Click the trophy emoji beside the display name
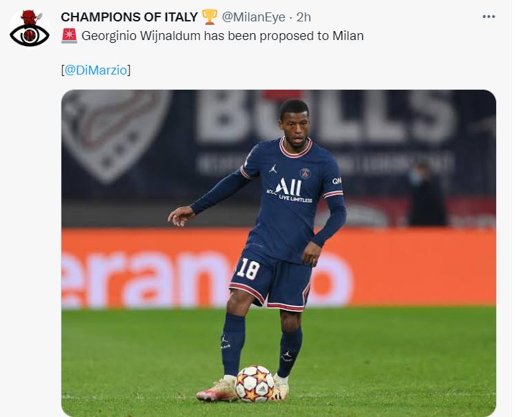 click(x=209, y=17)
